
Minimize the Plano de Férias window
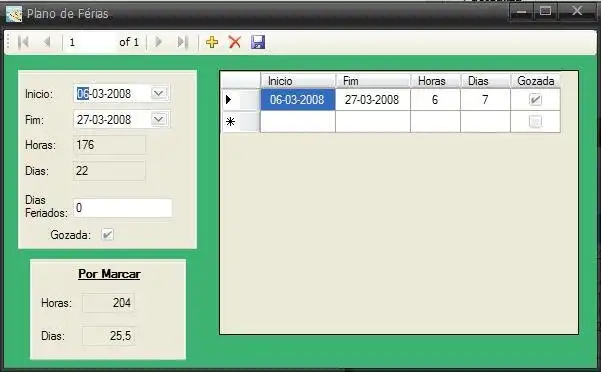tap(522, 11)
